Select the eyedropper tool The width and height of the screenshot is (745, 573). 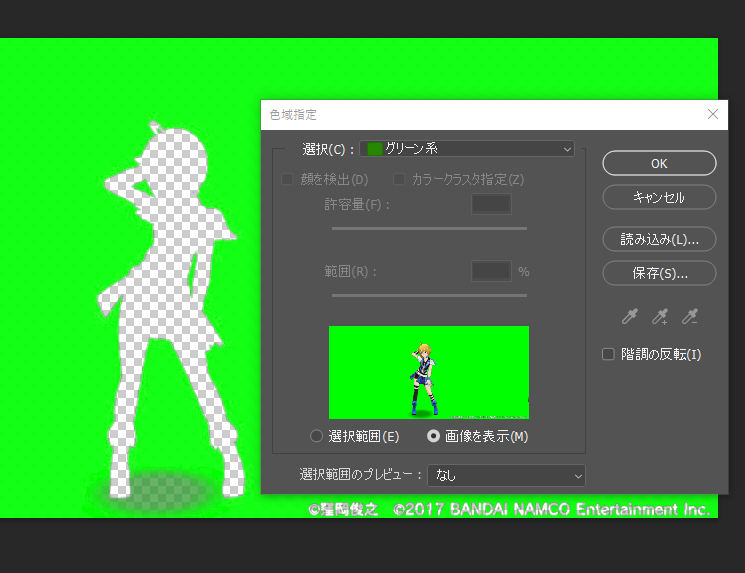630,316
